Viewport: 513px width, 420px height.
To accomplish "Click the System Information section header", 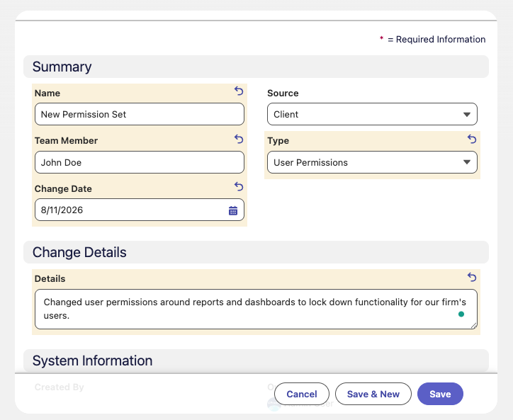I will (x=256, y=361).
